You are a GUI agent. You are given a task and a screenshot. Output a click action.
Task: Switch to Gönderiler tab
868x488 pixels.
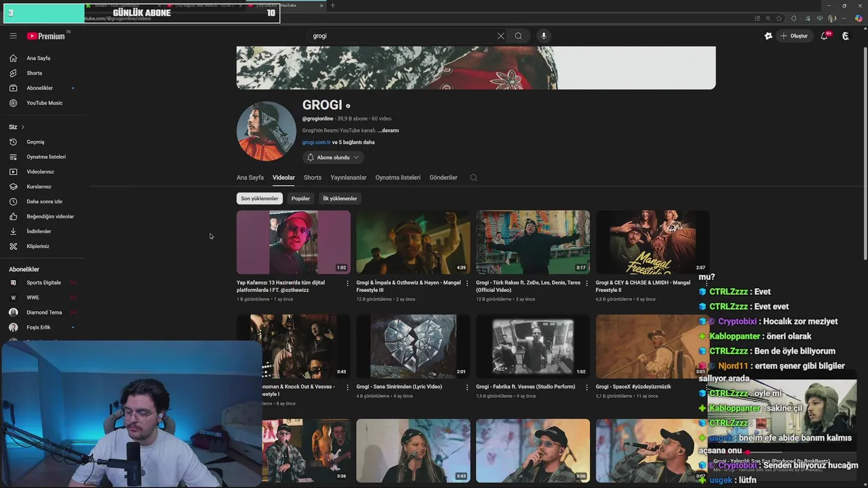[443, 178]
